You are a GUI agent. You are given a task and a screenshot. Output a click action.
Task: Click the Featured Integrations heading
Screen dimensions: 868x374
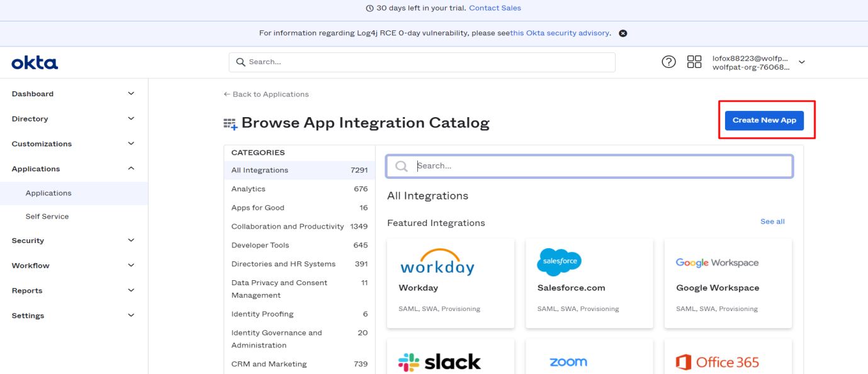[436, 223]
